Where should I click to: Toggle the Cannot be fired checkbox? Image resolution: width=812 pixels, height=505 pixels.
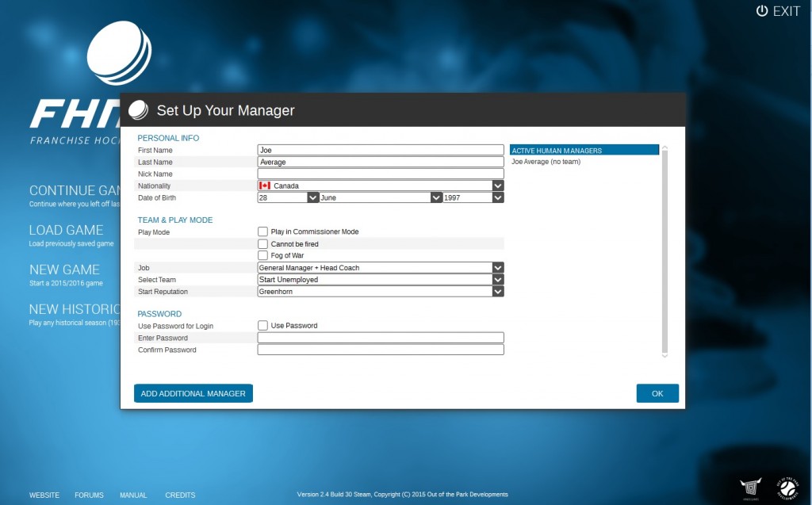[262, 244]
